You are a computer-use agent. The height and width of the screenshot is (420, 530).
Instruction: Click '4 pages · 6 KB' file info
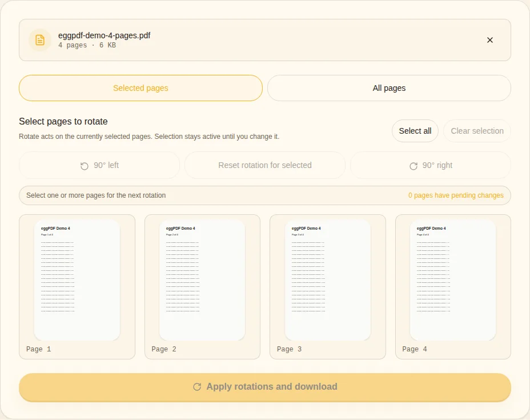click(87, 45)
